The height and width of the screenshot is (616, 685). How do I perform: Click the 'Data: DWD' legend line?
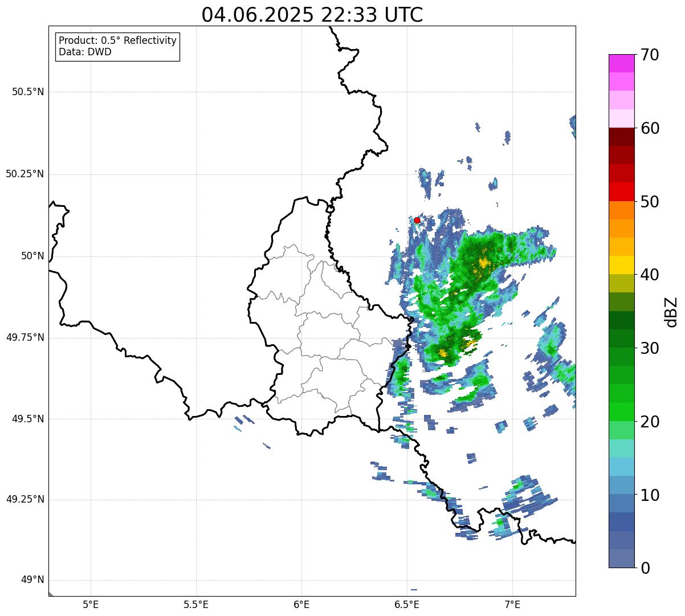coord(85,52)
